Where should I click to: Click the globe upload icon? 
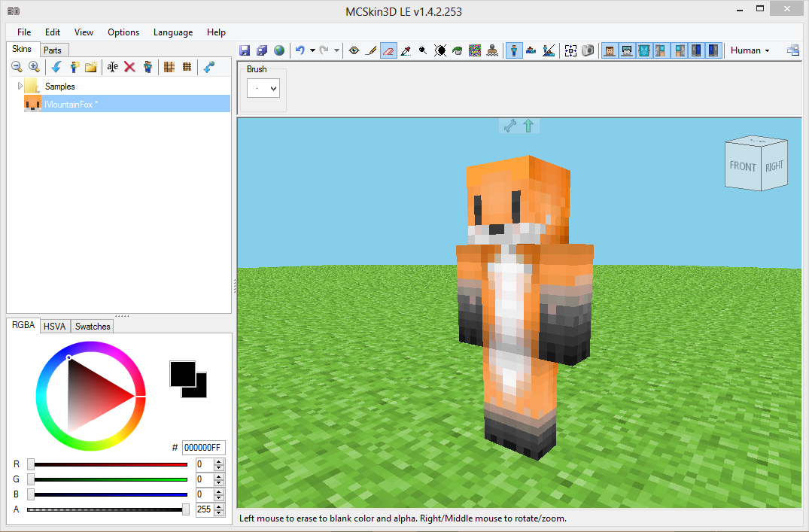tap(279, 50)
